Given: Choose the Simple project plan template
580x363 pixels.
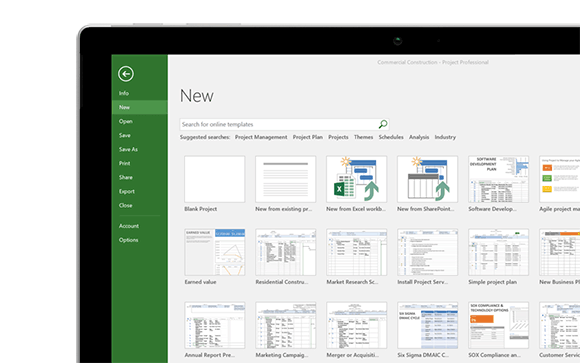Looking at the screenshot, I should (x=498, y=252).
